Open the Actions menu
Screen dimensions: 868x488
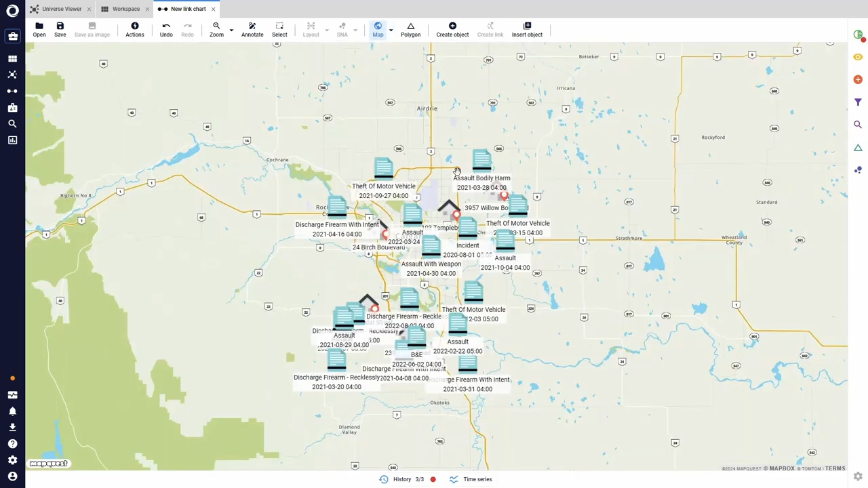coord(135,29)
